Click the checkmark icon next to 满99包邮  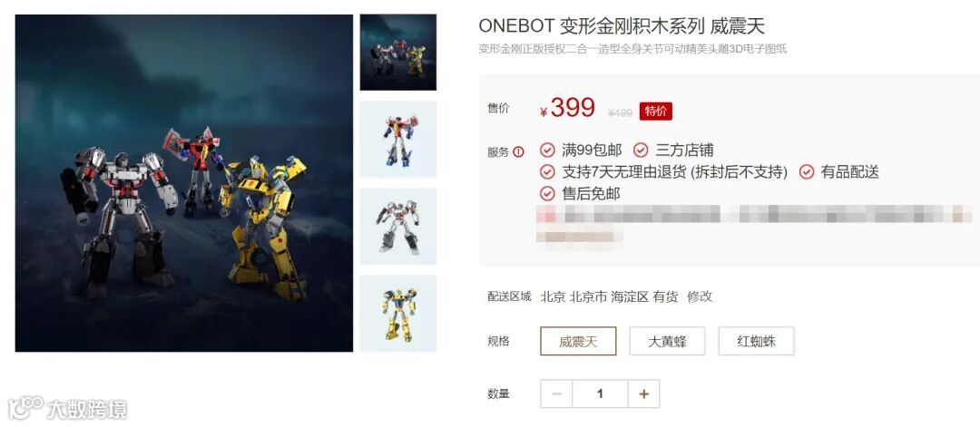(x=547, y=150)
